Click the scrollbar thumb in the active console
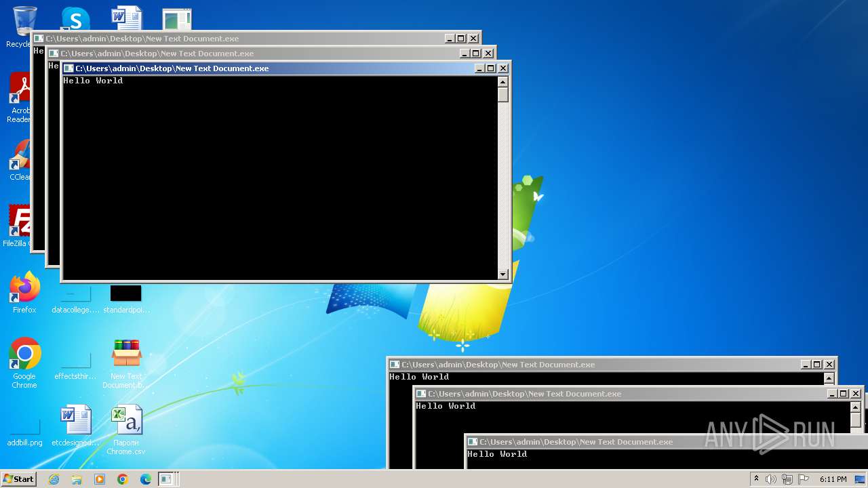 (x=503, y=95)
